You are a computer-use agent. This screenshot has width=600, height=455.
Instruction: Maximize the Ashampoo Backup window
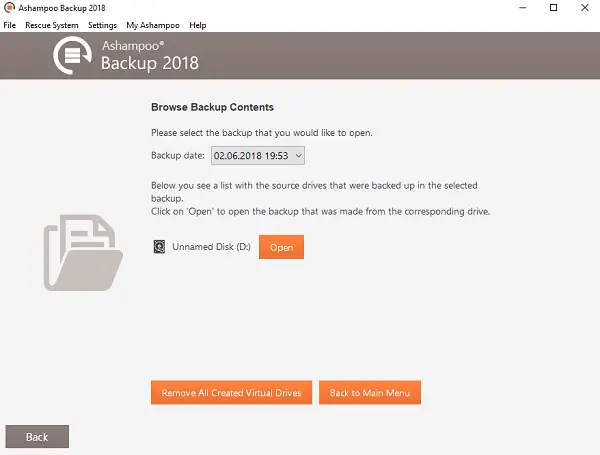point(553,8)
